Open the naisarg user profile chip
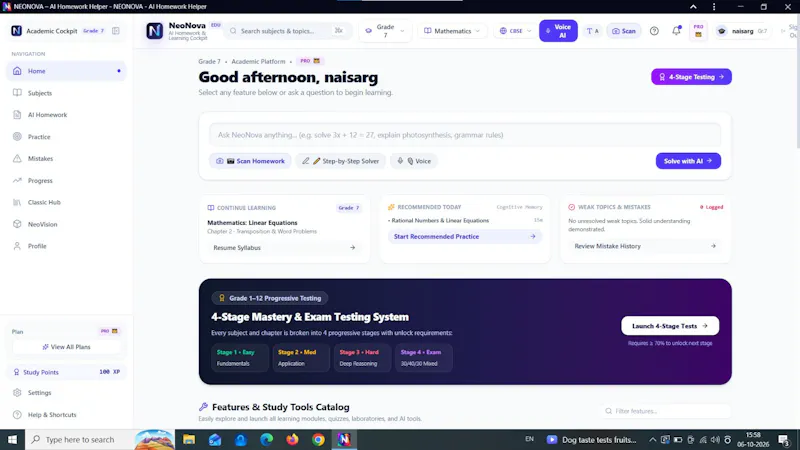This screenshot has height=450, width=800. tap(742, 31)
